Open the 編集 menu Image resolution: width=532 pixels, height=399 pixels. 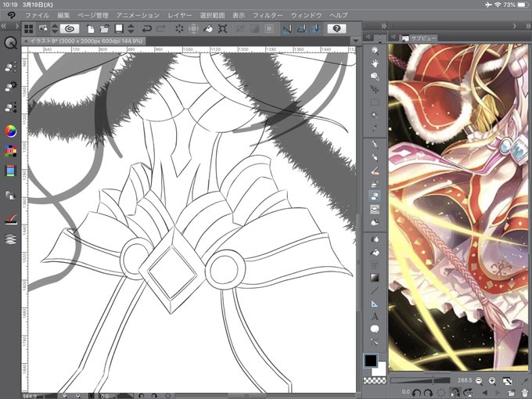point(63,16)
